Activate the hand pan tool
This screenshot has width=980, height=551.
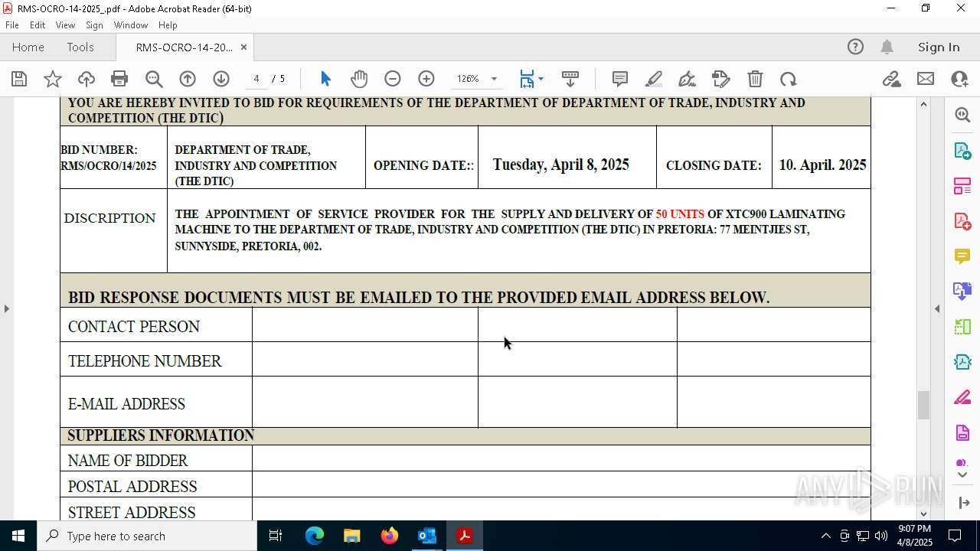pyautogui.click(x=359, y=79)
